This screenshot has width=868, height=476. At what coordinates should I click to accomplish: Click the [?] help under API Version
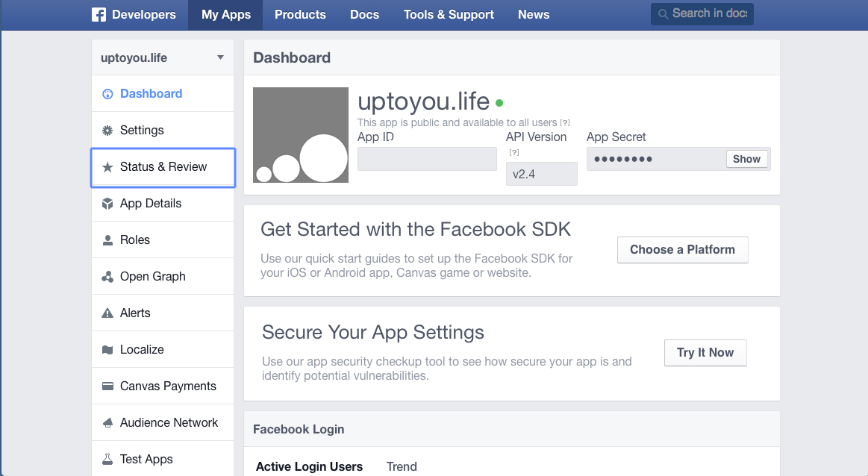[x=514, y=152]
